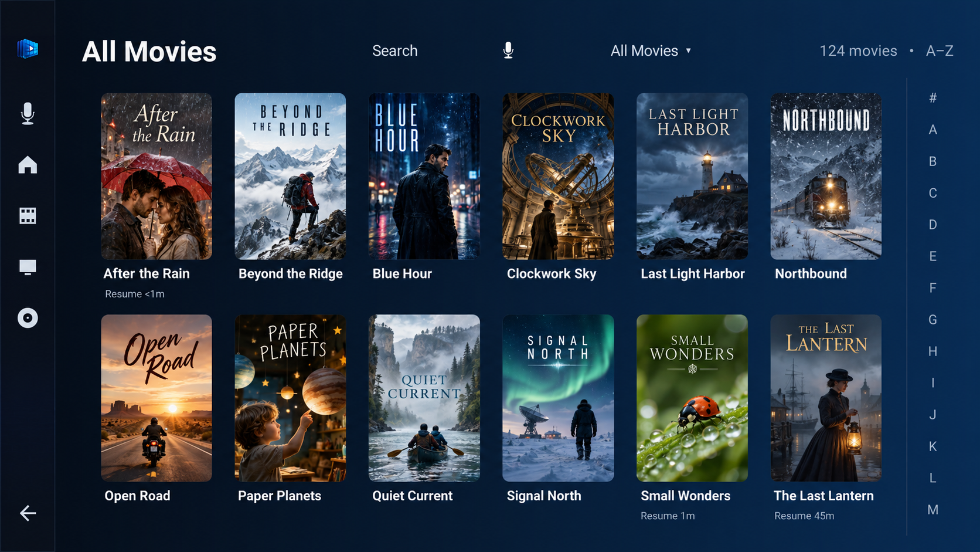Open the disc icon in the sidebar
The image size is (980, 552).
click(28, 318)
